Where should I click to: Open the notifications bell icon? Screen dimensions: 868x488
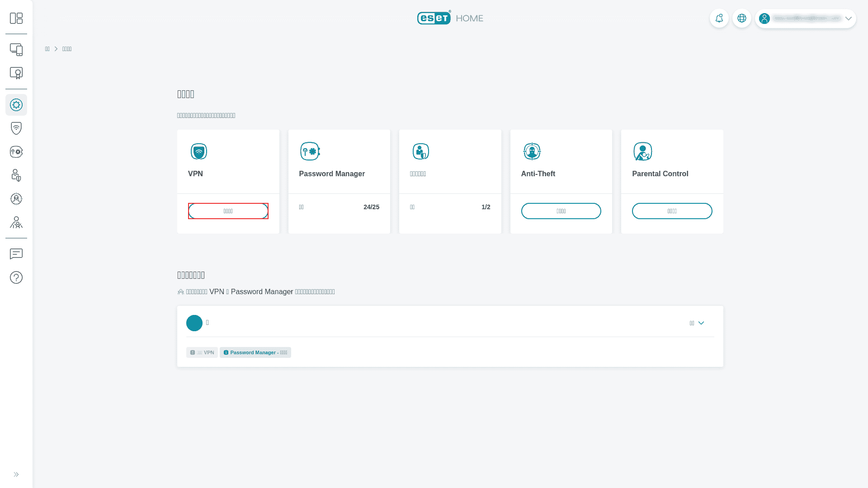pos(719,18)
